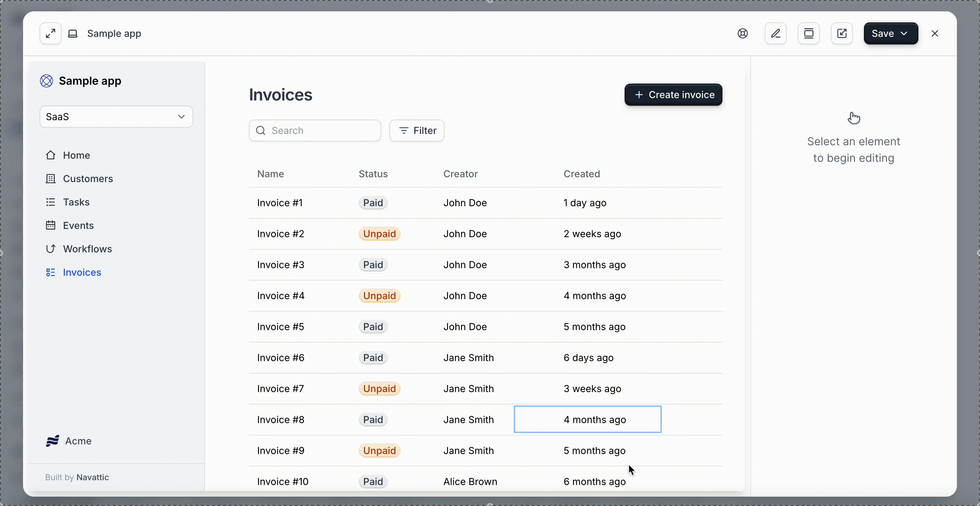Click the Sample app logo in sidebar
The image size is (980, 506).
(x=46, y=81)
